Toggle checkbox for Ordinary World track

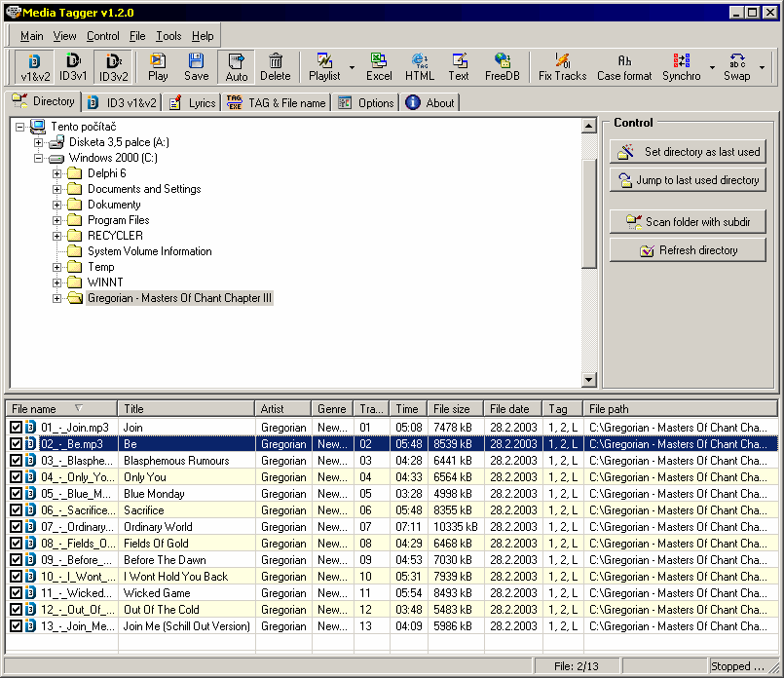click(x=16, y=526)
